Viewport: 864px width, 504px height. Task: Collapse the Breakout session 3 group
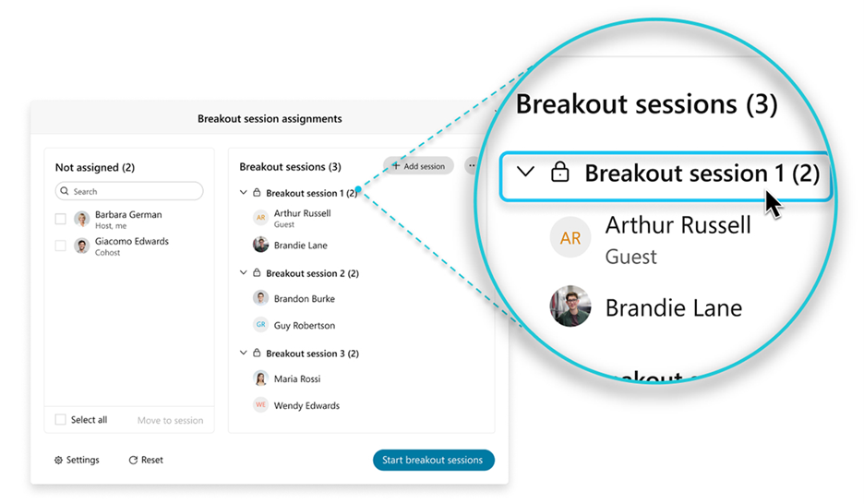point(244,354)
